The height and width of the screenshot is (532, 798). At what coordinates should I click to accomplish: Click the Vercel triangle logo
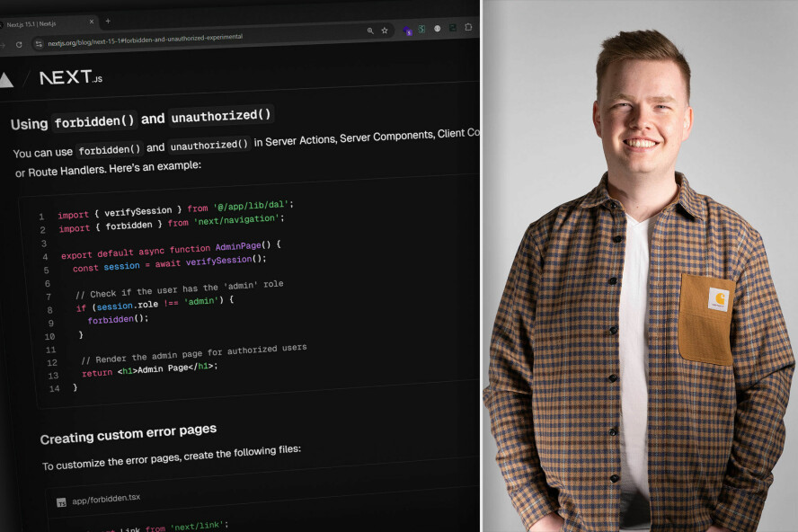pyautogui.click(x=6, y=81)
